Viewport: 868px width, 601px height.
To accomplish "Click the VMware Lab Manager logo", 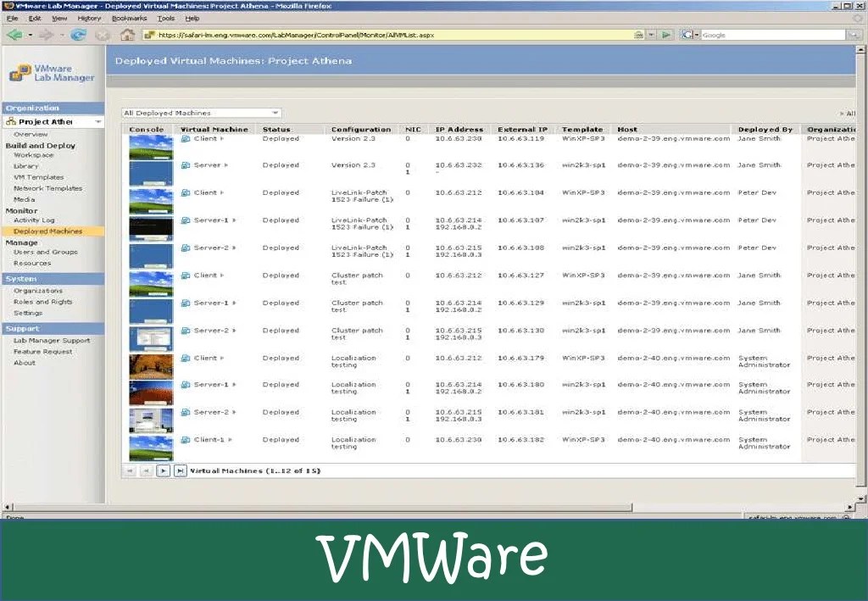I will (x=52, y=73).
